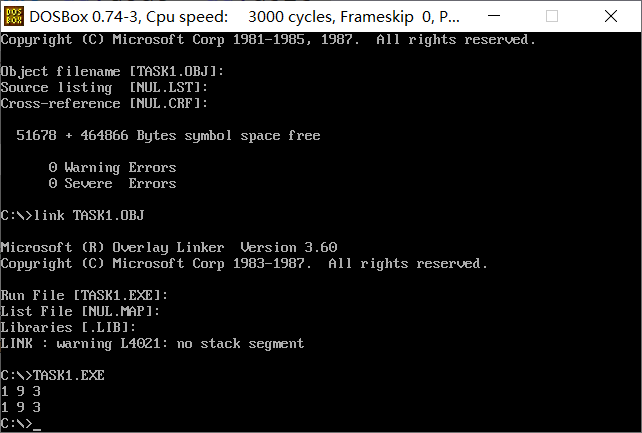Click the DOSBox icon in title bar
The image size is (642, 433).
point(14,16)
